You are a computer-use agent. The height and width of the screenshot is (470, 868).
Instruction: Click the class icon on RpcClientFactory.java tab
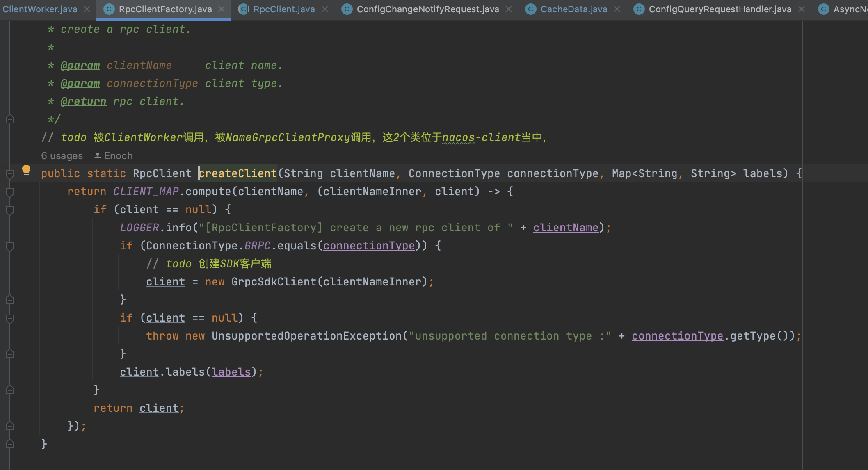[x=109, y=9]
